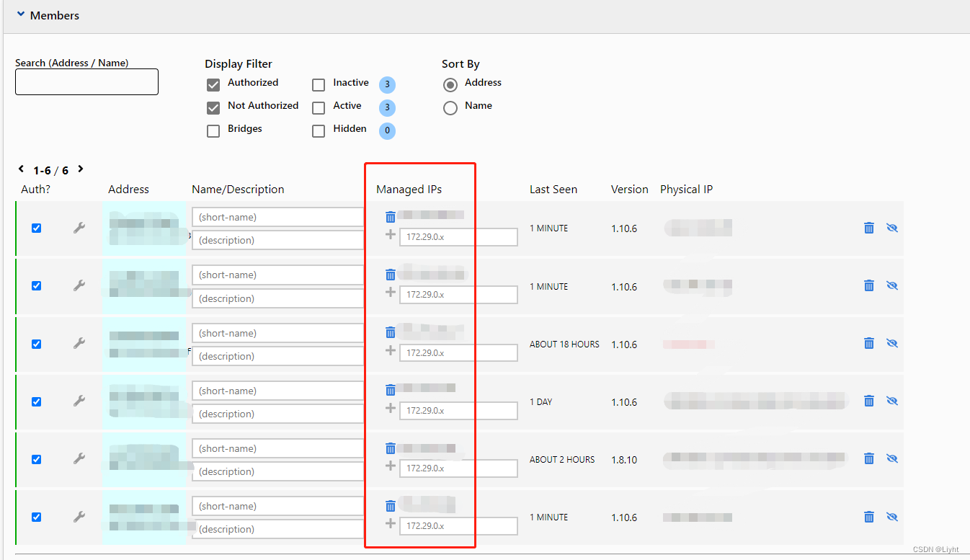Enable the Active display filter
Screen dimensions: 970x560
pos(319,108)
